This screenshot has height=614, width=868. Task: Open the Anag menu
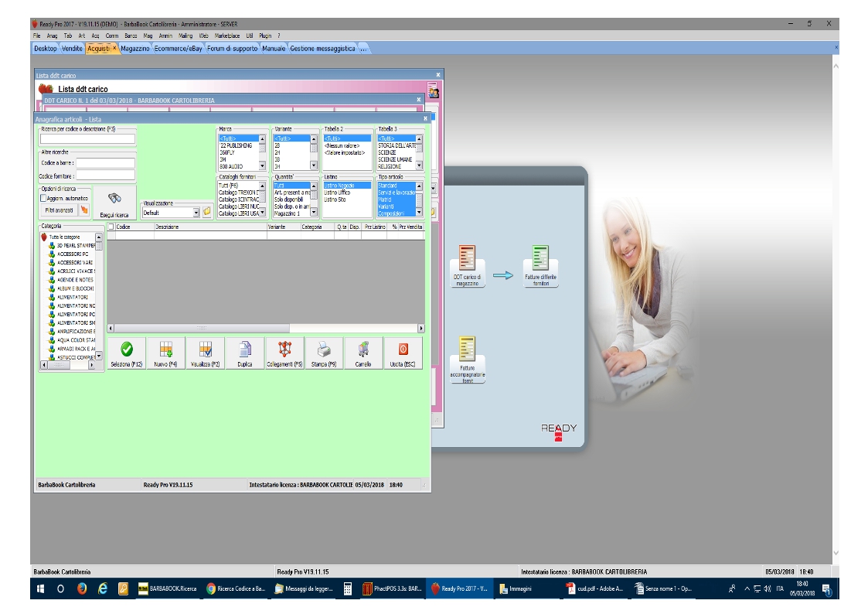point(52,36)
